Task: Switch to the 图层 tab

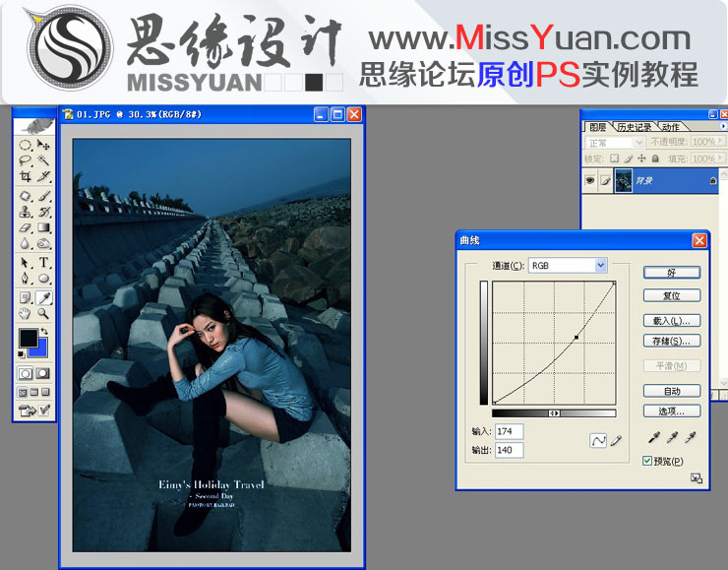Action: pyautogui.click(x=598, y=127)
